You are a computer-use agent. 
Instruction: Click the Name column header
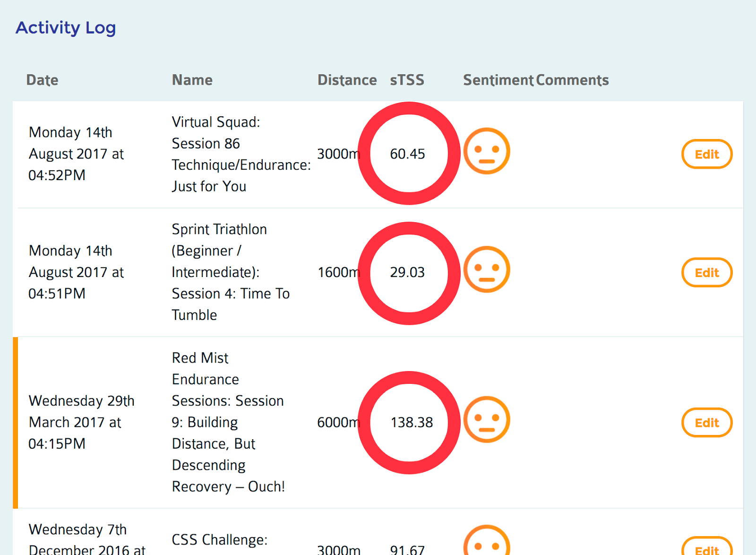(192, 80)
